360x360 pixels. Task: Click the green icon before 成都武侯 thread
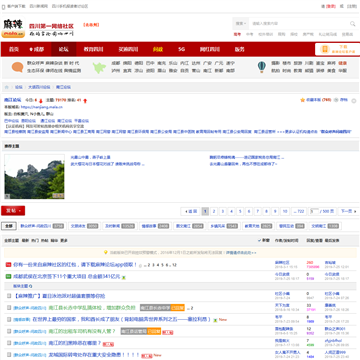tap(9, 276)
